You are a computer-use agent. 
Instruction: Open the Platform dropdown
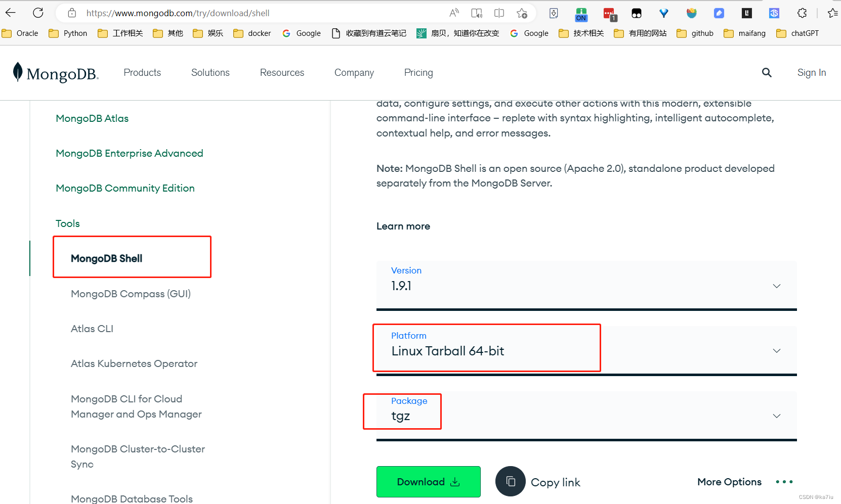[x=776, y=350]
